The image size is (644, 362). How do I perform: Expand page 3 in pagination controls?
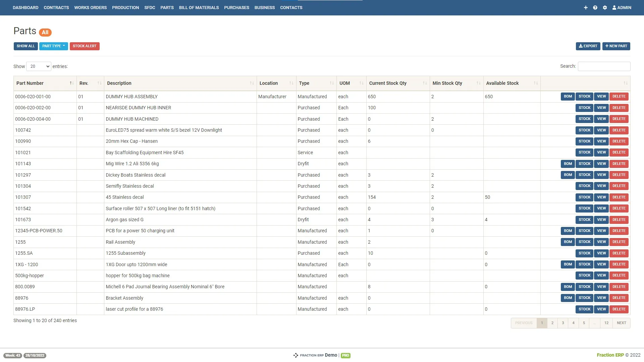pyautogui.click(x=562, y=323)
